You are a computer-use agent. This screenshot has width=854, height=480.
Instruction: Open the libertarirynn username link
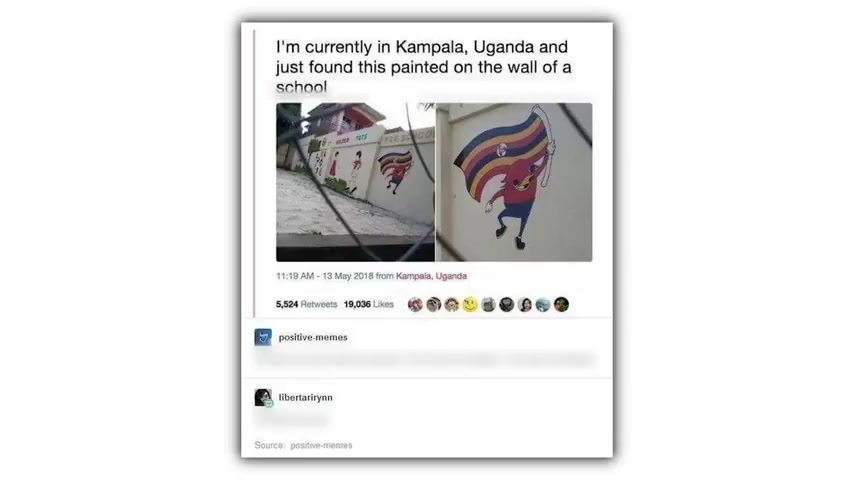[306, 397]
